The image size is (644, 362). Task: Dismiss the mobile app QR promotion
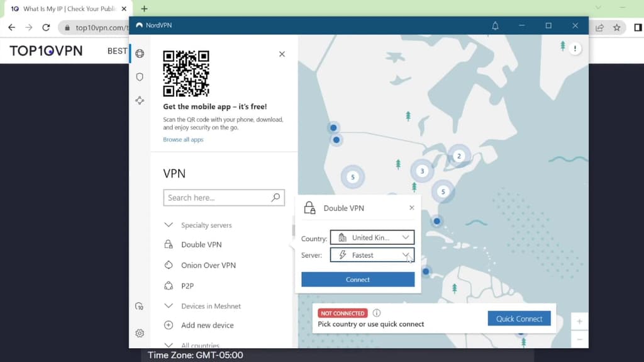click(x=282, y=54)
